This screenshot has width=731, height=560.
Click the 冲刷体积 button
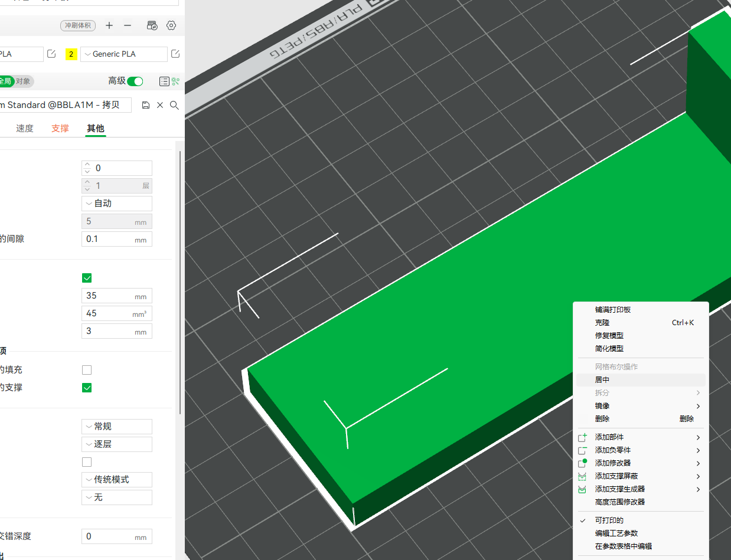tap(78, 25)
